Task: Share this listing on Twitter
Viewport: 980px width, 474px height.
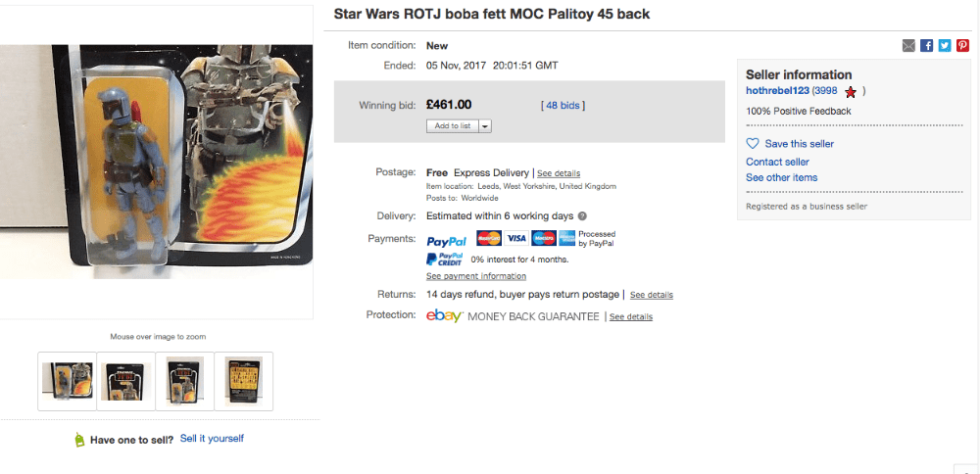Action: [945, 46]
